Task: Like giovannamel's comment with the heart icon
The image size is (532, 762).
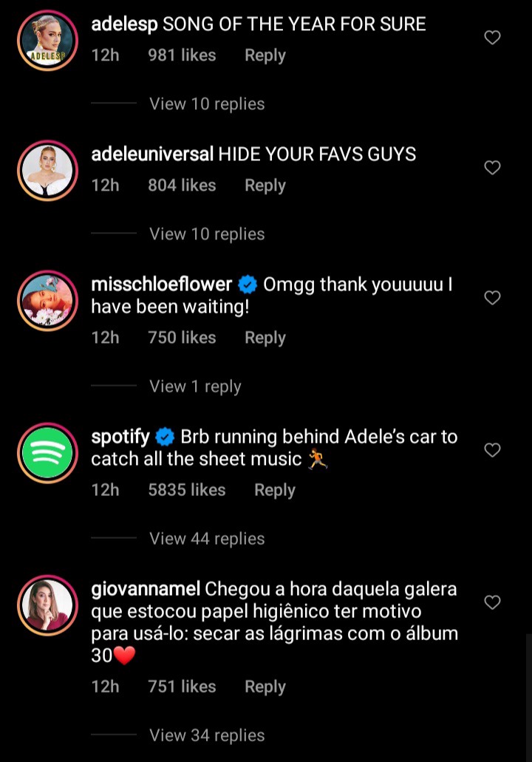Action: [x=492, y=602]
